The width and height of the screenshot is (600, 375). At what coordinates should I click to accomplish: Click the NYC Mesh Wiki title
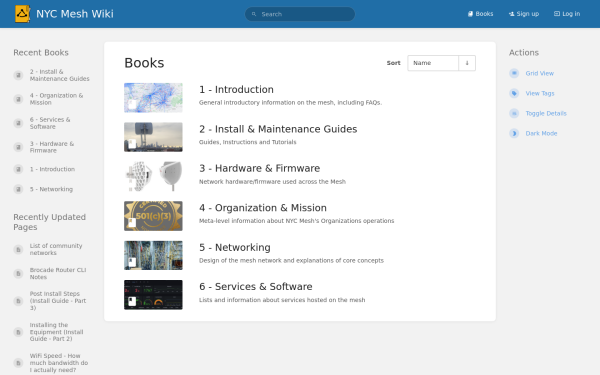(x=75, y=14)
